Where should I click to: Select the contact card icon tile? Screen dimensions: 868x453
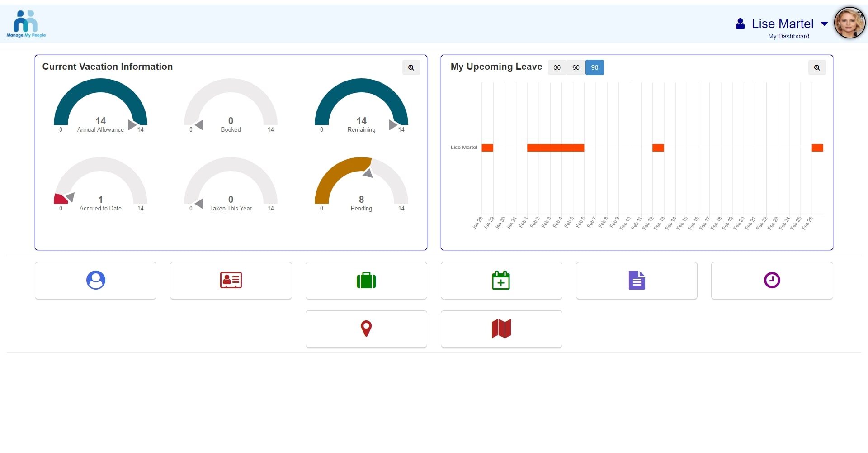(x=231, y=280)
